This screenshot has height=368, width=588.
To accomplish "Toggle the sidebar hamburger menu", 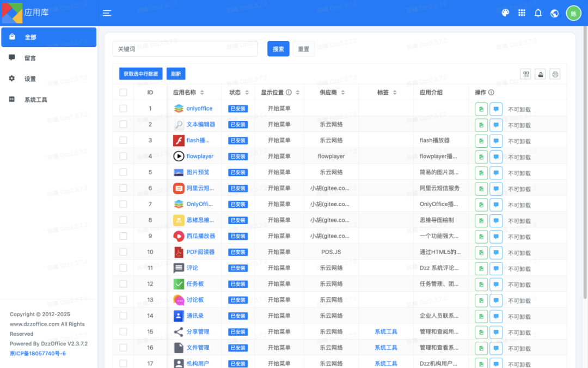I will [107, 13].
